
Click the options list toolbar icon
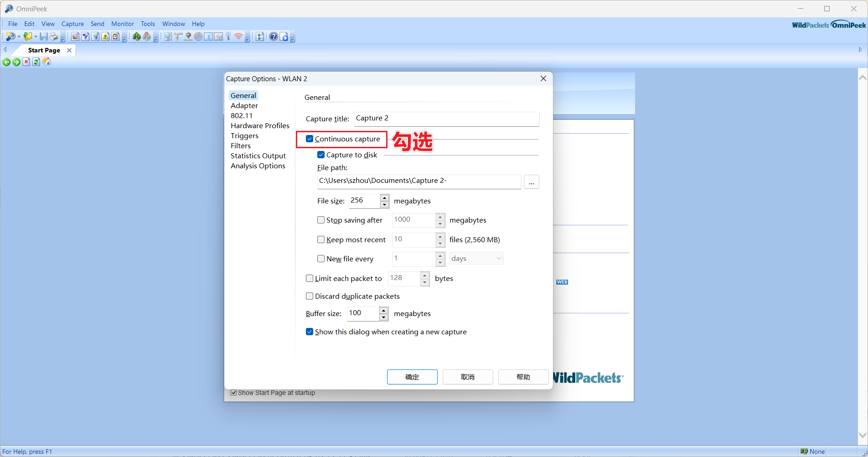[x=260, y=36]
